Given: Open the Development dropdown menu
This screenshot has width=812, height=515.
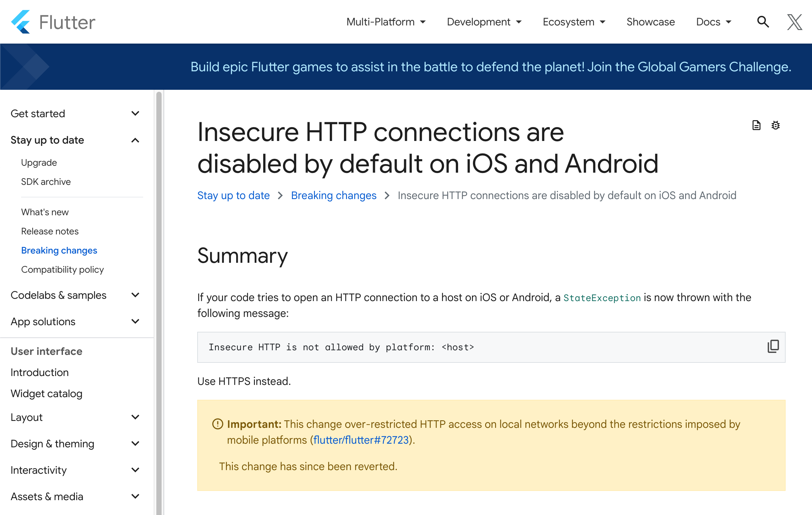Looking at the screenshot, I should click(x=484, y=22).
